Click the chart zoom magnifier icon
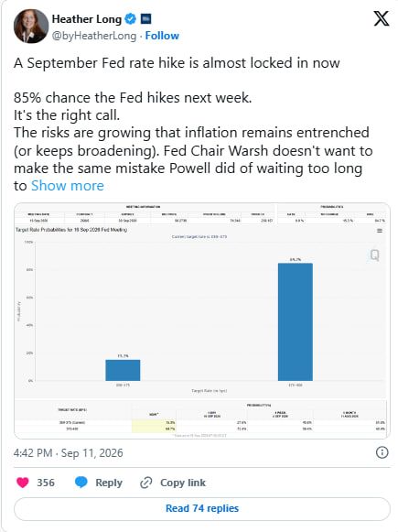The height and width of the screenshot is (532, 398). (x=374, y=255)
